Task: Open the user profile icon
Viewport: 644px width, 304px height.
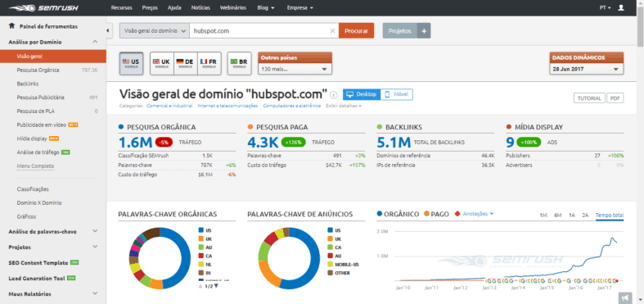Action: (620, 8)
